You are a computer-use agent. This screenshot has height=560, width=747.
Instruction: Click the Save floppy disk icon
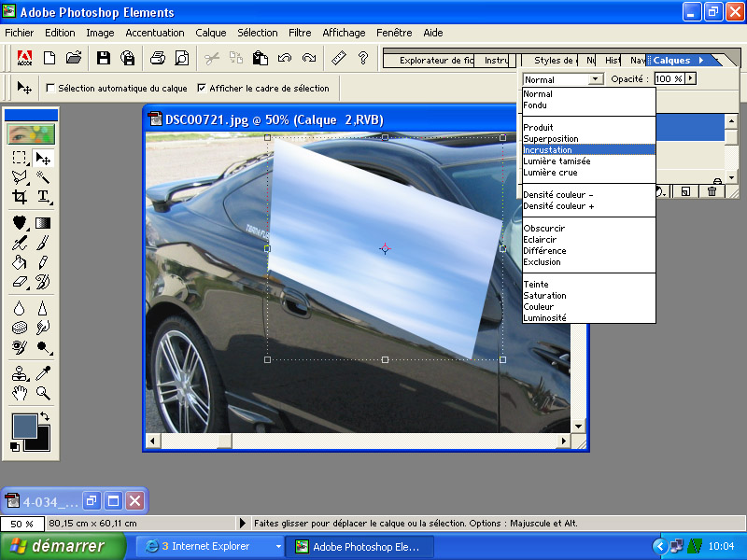[x=104, y=58]
